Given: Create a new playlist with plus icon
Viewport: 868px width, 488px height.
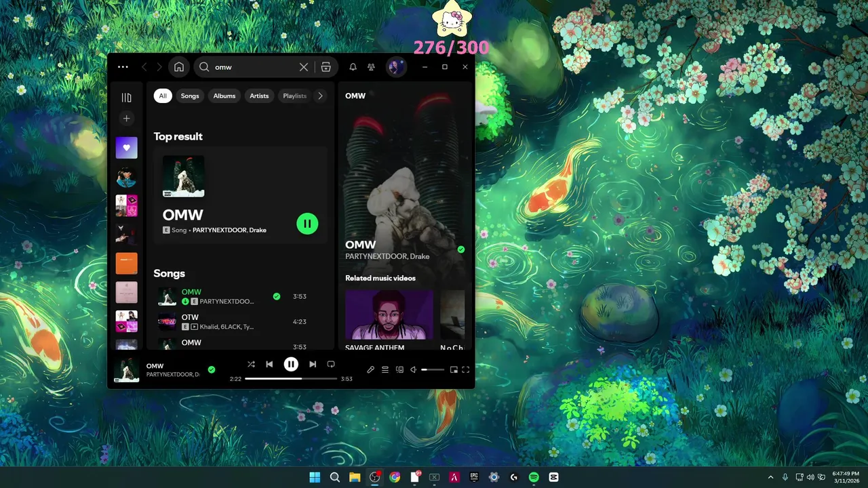Looking at the screenshot, I should coord(126,119).
